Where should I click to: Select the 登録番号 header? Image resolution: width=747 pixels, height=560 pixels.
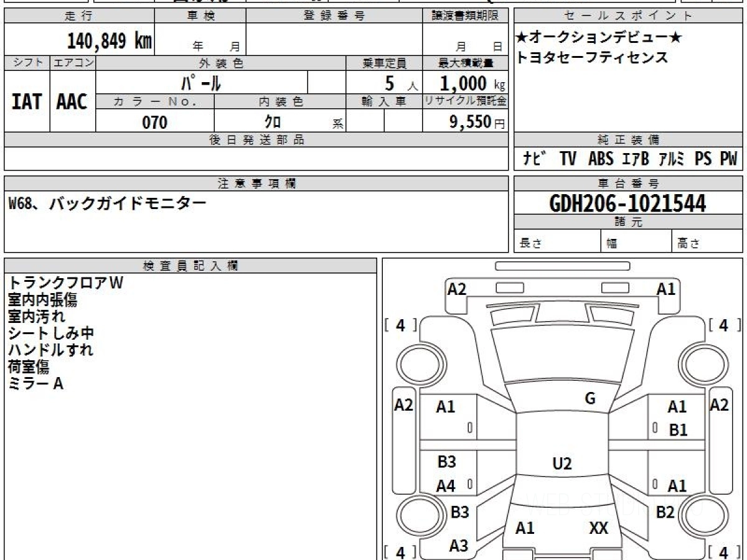[334, 16]
